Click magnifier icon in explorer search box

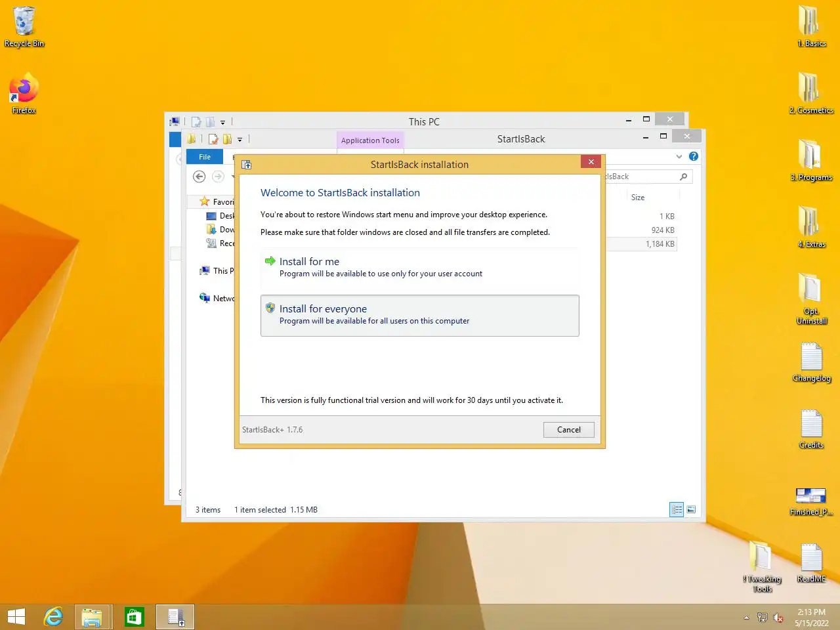tap(683, 177)
